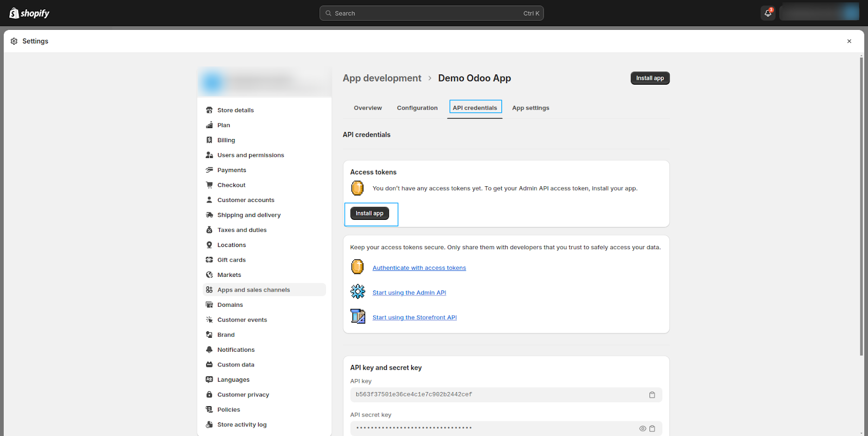This screenshot has height=436, width=868.
Task: Click Install app in the page header
Action: click(650, 78)
